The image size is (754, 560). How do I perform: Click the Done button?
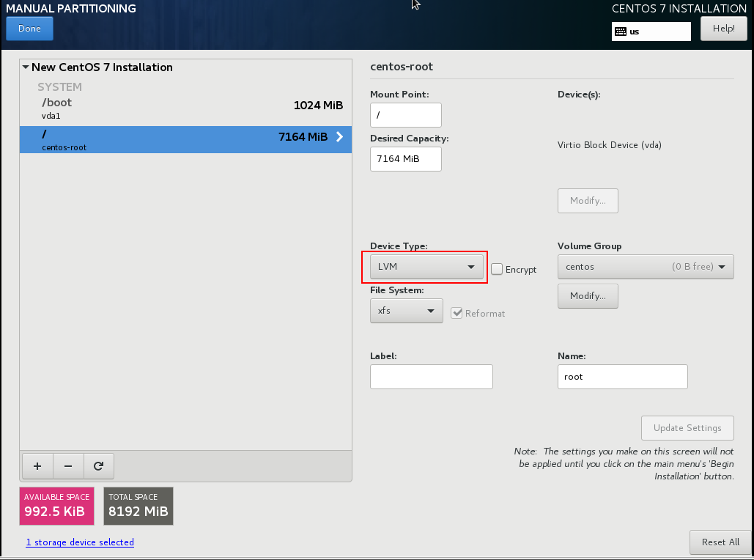pyautogui.click(x=29, y=29)
